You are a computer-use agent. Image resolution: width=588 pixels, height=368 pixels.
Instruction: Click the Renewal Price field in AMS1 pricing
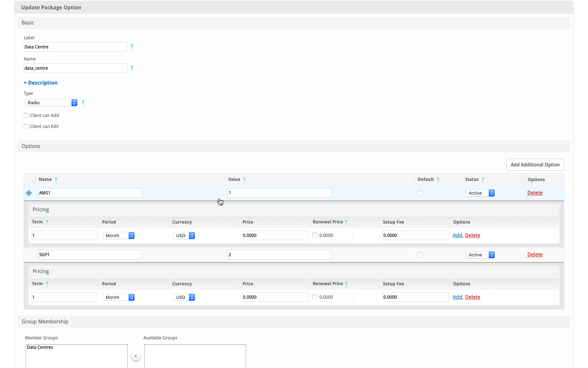click(336, 235)
